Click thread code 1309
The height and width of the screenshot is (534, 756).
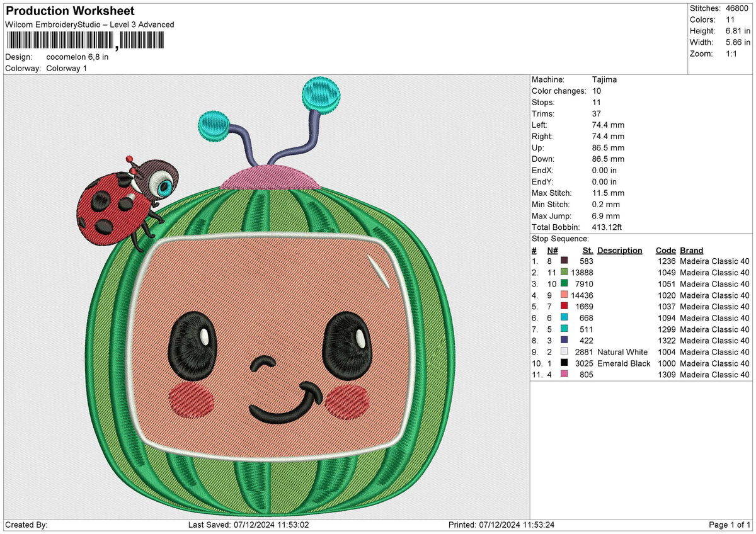click(666, 374)
